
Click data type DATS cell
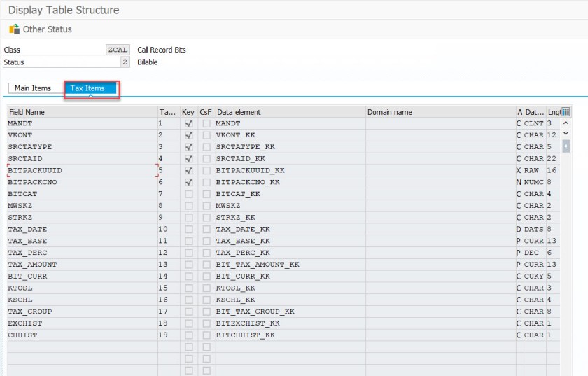534,229
